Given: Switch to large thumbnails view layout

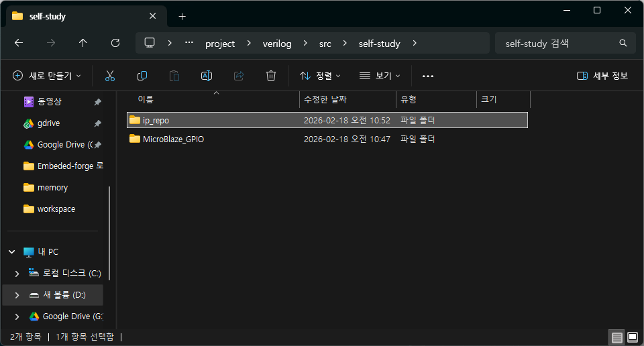Looking at the screenshot, I should pyautogui.click(x=632, y=337).
